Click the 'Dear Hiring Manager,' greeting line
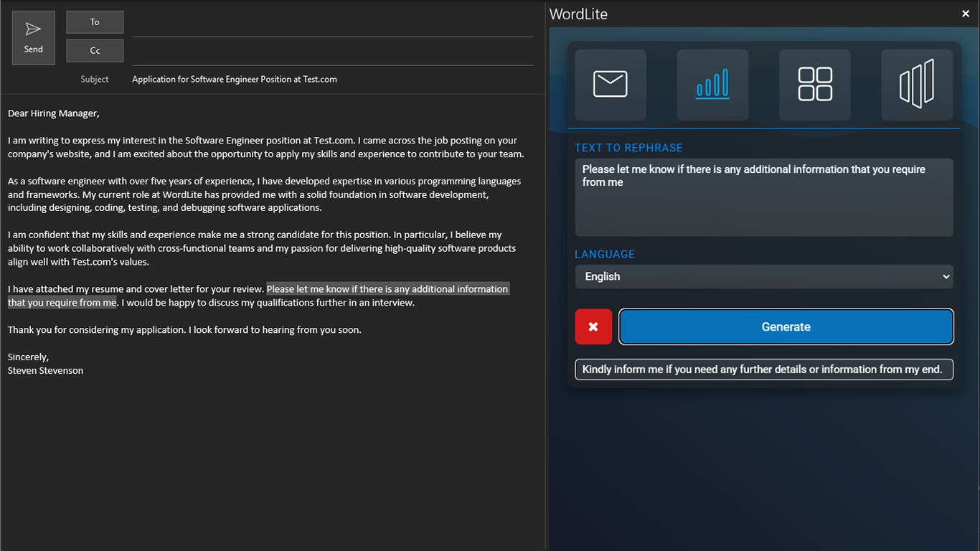 point(54,113)
